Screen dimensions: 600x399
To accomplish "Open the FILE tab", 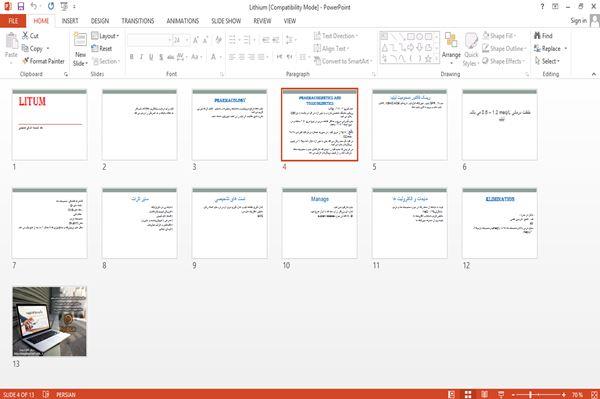I will tap(13, 21).
